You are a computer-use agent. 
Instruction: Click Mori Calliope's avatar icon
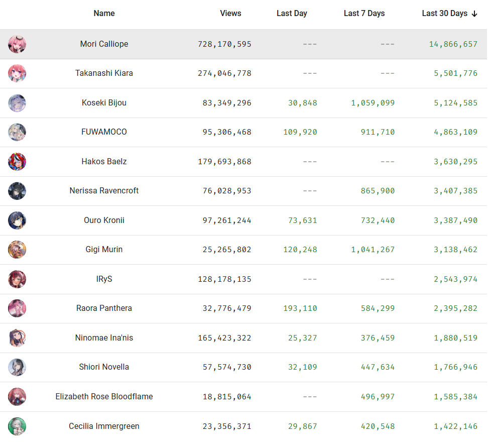[17, 44]
